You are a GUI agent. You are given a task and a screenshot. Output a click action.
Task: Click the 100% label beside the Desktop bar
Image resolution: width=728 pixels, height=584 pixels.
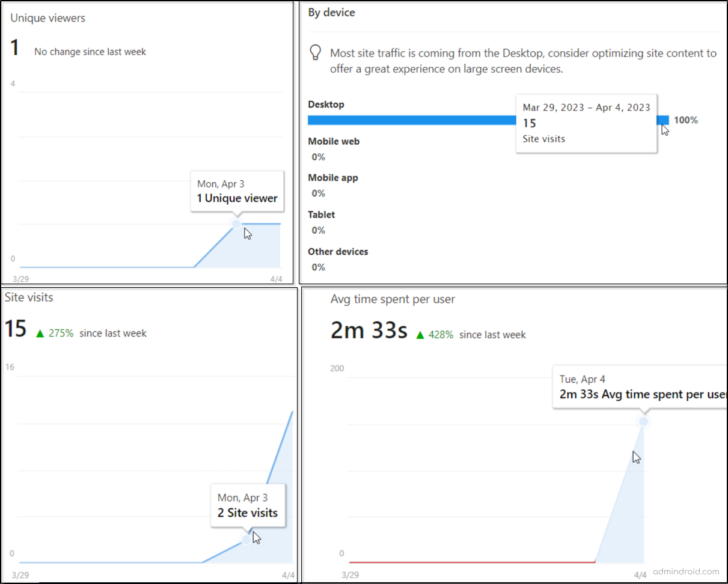(685, 120)
